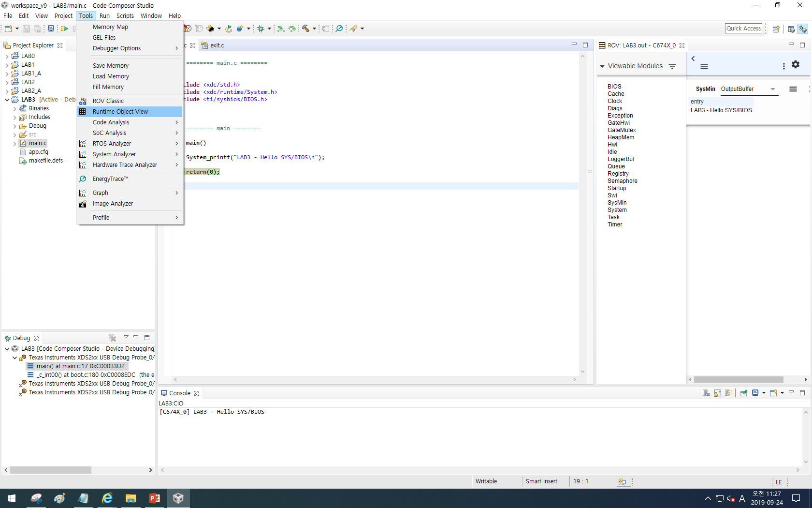Open PowerPoint from taskbar
Image resolution: width=812 pixels, height=508 pixels.
[x=155, y=498]
